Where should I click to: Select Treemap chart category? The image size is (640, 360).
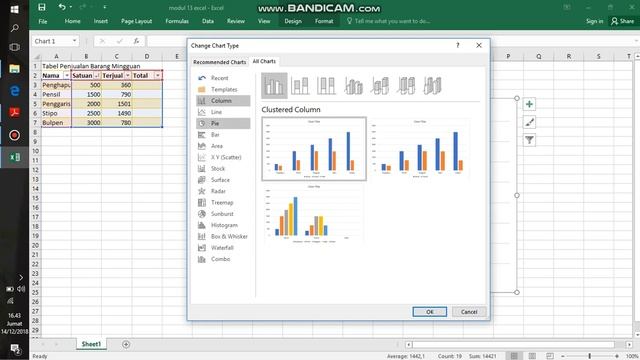223,202
